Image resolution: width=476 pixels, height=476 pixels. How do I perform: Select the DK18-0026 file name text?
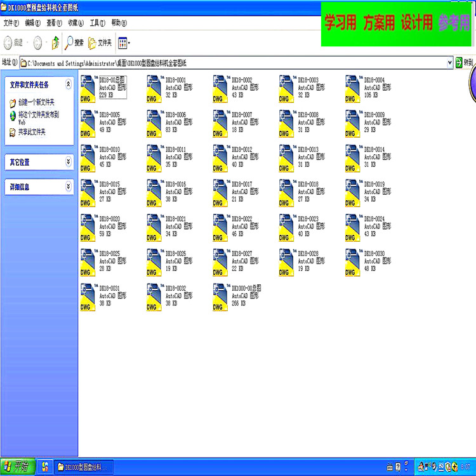[x=176, y=253]
